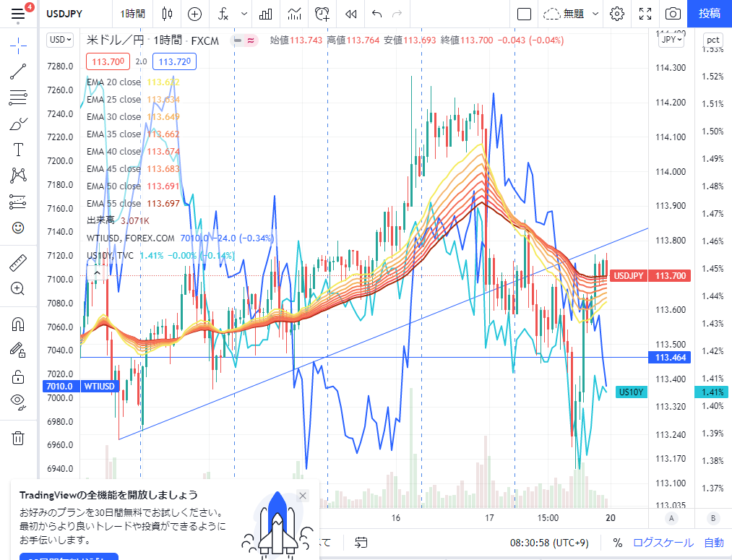Open the USDJPY symbol search
Screen dimensions: 732x560
coord(64,14)
